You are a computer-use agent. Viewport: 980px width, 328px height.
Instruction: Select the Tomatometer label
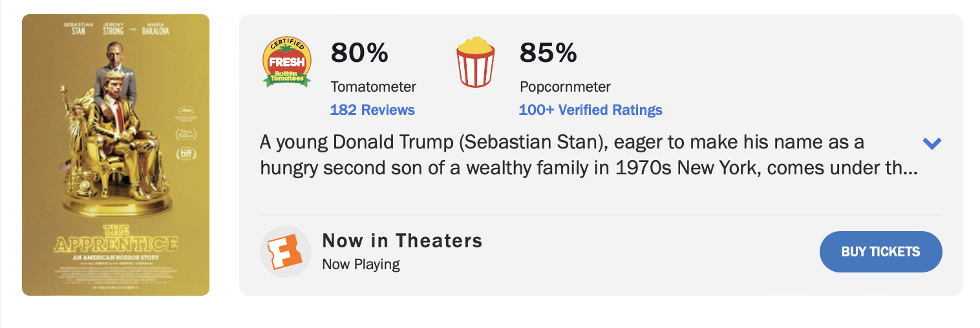point(374,87)
